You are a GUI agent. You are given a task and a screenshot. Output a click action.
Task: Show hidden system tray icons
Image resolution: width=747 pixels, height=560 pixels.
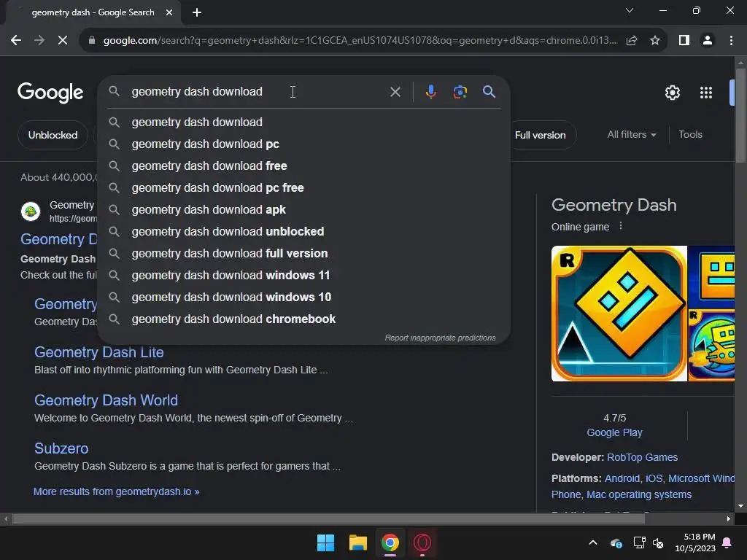pyautogui.click(x=593, y=542)
